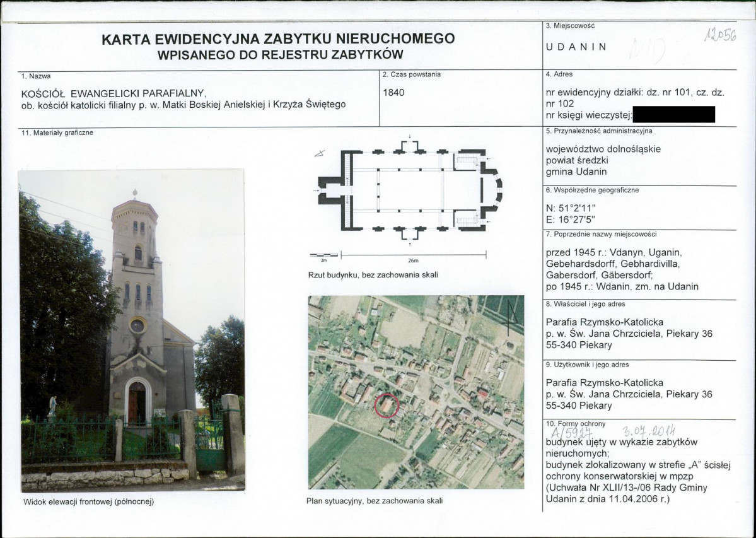
Task: Click the locality name UDANIN
Action: pyautogui.click(x=576, y=47)
